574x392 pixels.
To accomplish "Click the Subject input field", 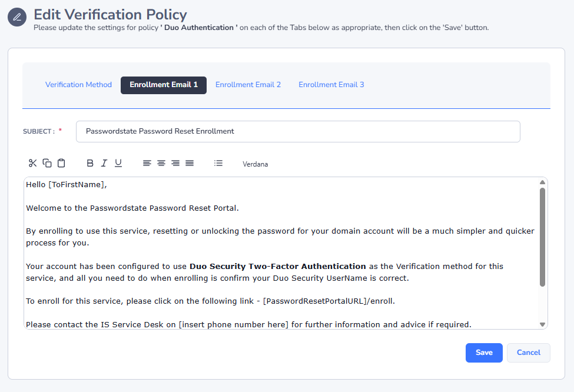I will [298, 131].
